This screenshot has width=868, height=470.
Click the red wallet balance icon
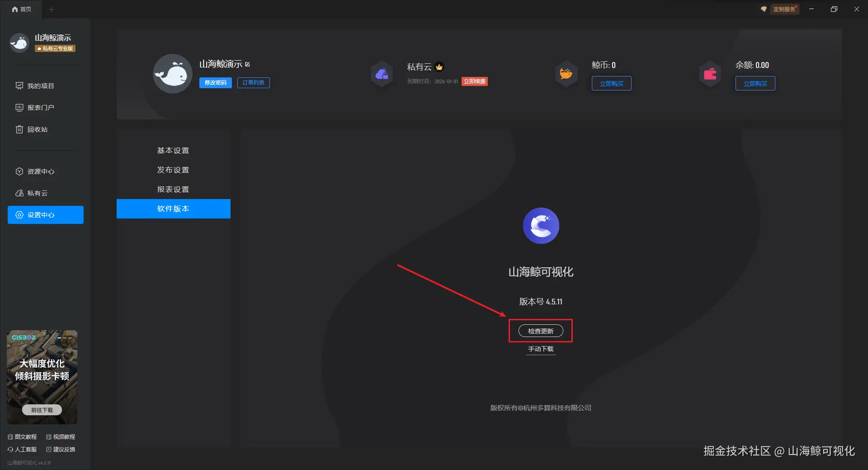(x=710, y=73)
